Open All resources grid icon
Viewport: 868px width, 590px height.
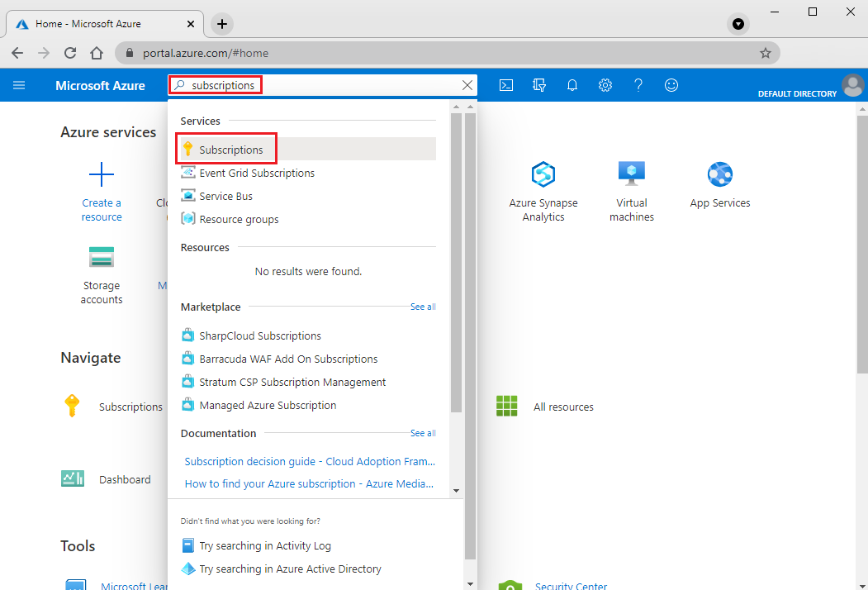pos(506,406)
